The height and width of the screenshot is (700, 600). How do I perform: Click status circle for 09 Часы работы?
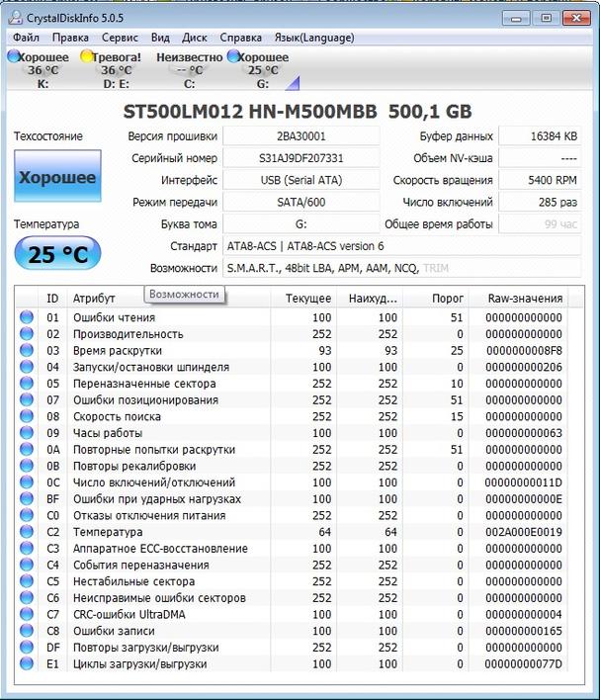27,433
